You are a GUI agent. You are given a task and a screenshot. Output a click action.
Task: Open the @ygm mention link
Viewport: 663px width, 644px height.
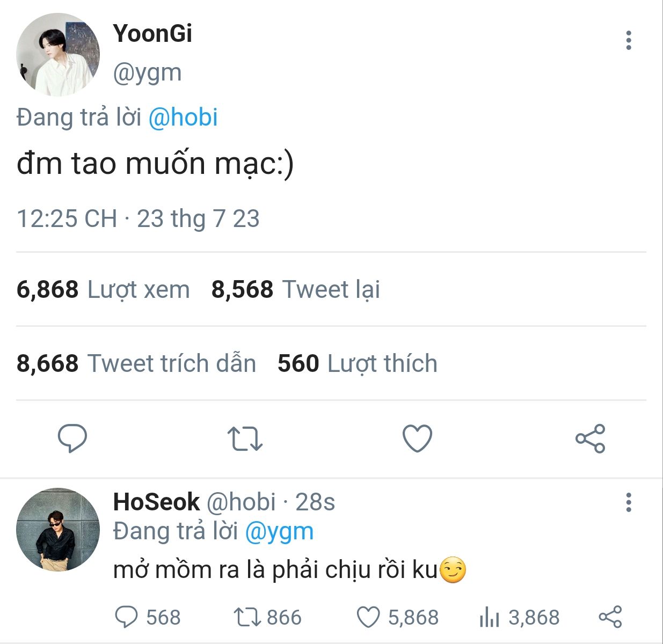(x=279, y=531)
